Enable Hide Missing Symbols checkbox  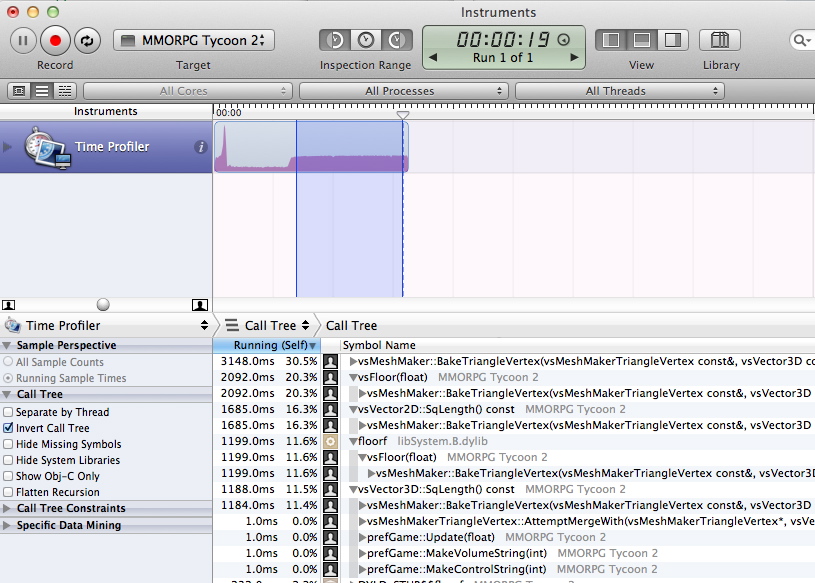coord(8,444)
